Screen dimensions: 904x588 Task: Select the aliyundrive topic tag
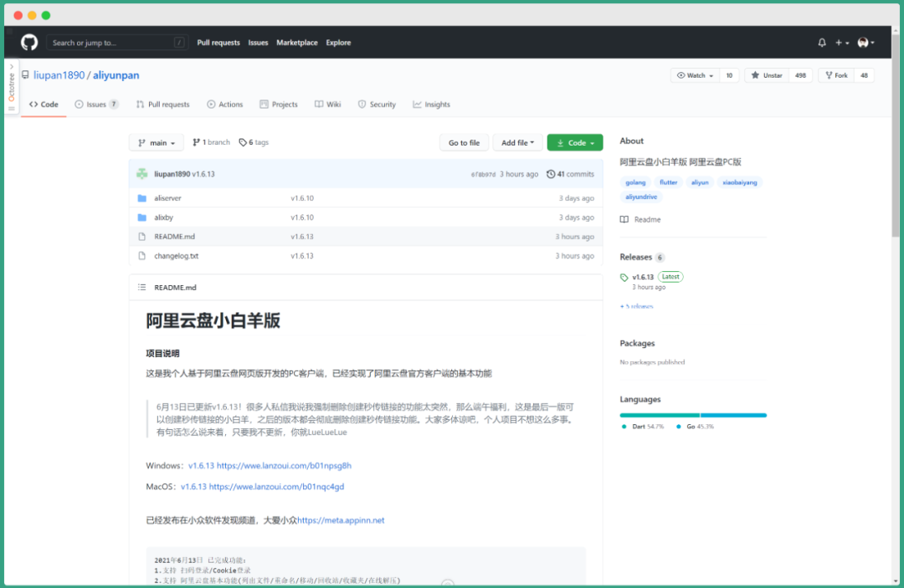tap(641, 197)
